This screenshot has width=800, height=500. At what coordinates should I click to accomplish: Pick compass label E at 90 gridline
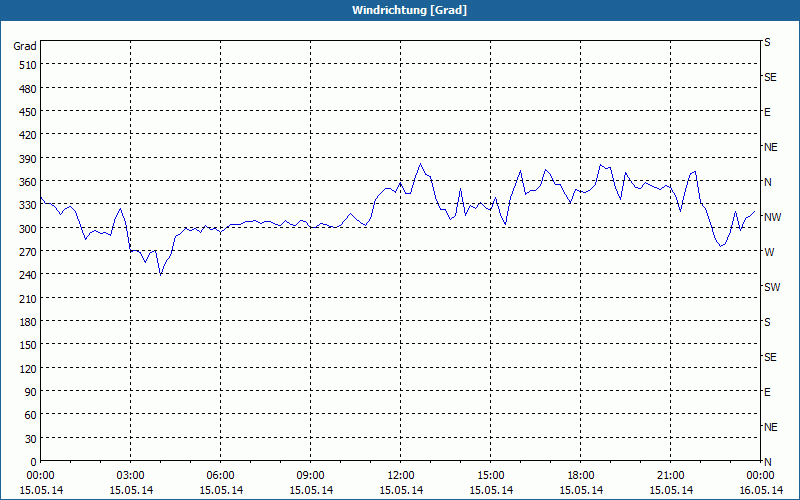point(767,392)
